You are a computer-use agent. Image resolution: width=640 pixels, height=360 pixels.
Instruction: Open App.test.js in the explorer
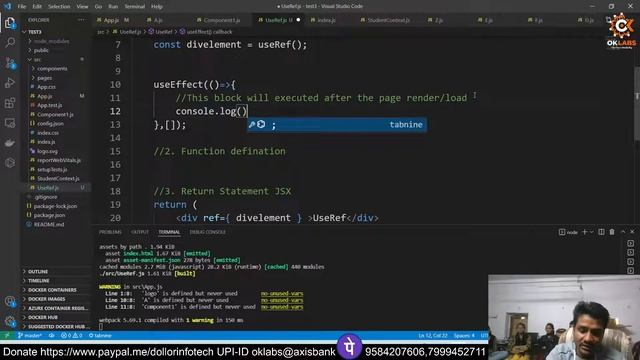[x=49, y=105]
